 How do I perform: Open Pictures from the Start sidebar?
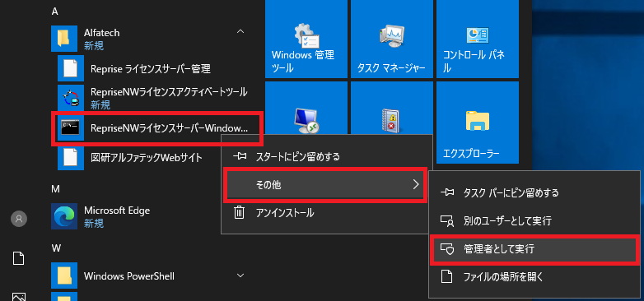point(19,297)
